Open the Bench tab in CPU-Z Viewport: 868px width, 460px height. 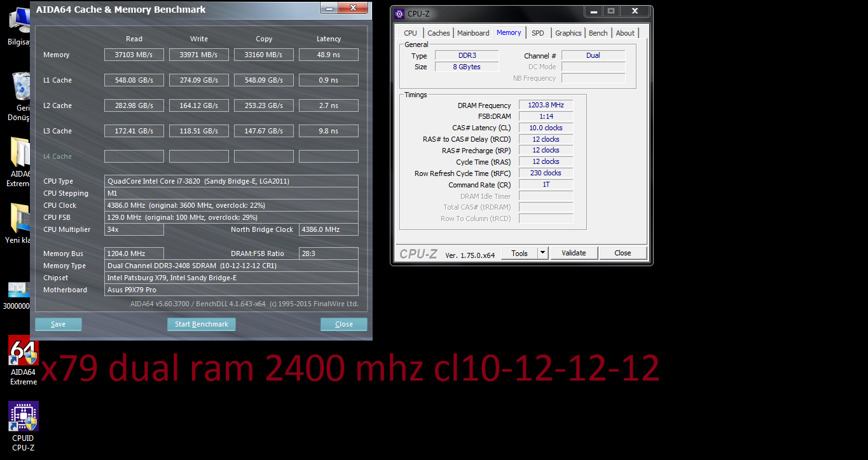[598, 33]
